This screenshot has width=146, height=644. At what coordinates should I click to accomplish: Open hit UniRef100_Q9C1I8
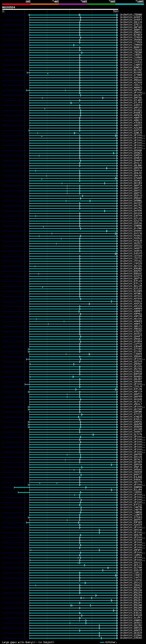click(131, 22)
